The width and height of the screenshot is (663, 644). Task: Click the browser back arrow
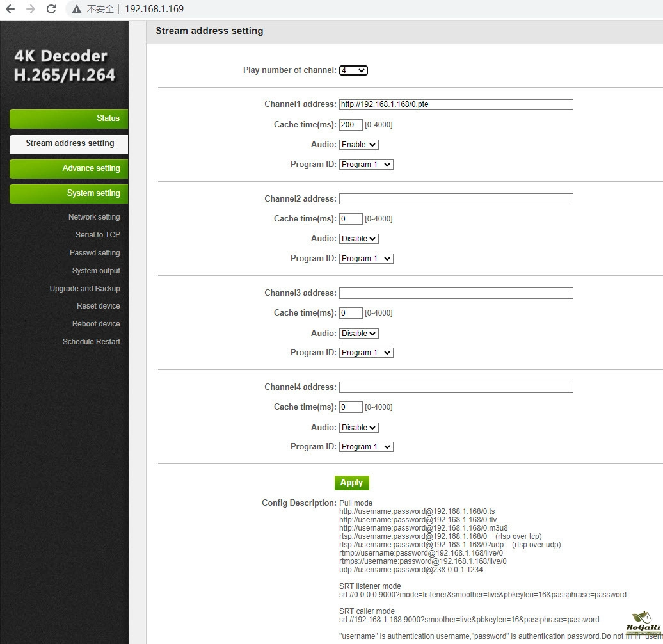[10, 9]
